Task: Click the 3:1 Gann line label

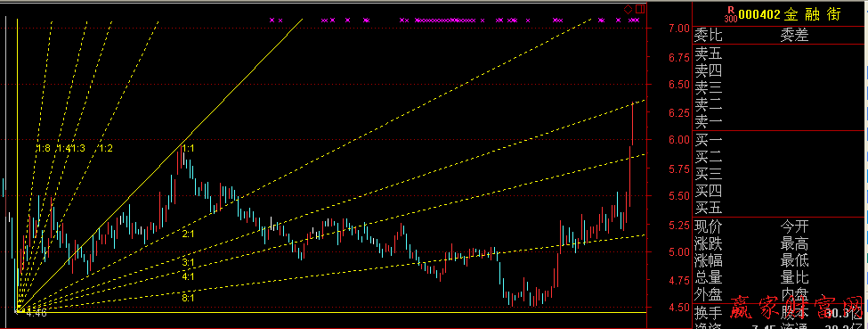Action: coord(188,262)
